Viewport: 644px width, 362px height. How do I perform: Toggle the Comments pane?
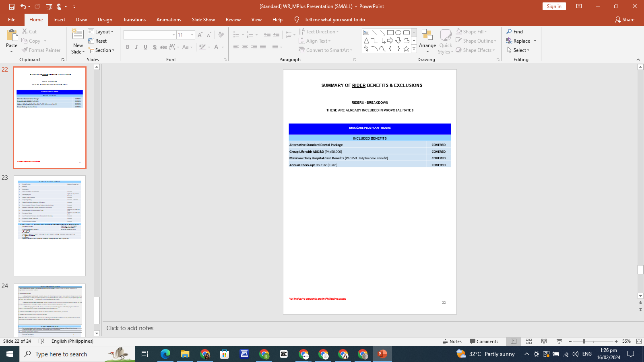point(484,341)
